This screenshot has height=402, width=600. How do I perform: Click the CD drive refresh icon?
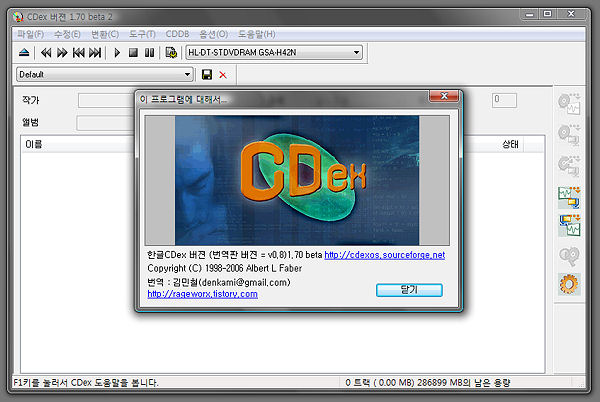tap(171, 52)
